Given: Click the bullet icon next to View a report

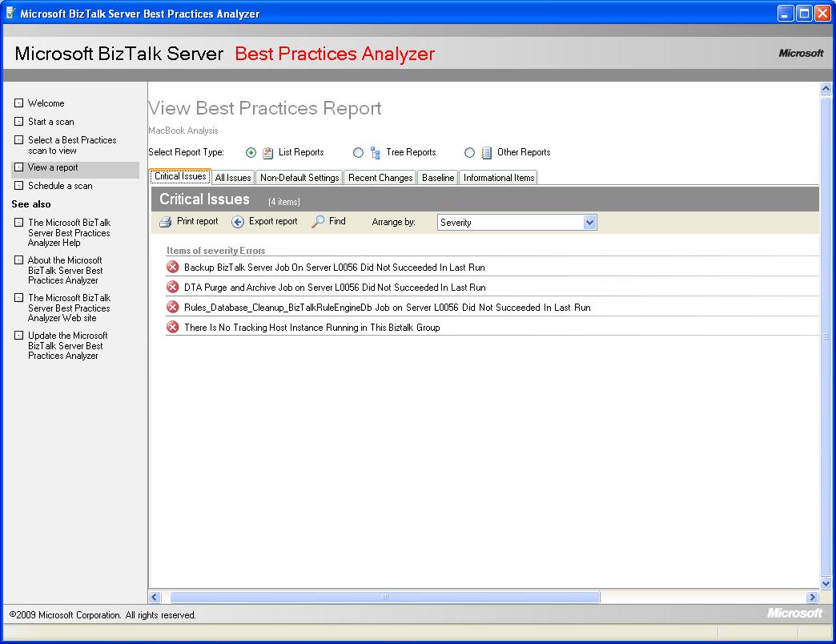Looking at the screenshot, I should (18, 167).
